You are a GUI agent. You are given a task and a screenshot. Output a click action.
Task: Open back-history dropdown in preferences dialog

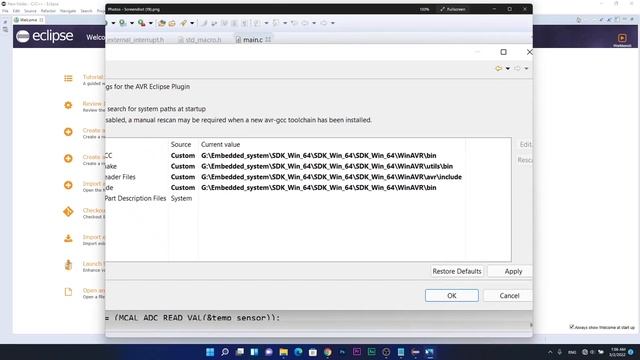508,69
